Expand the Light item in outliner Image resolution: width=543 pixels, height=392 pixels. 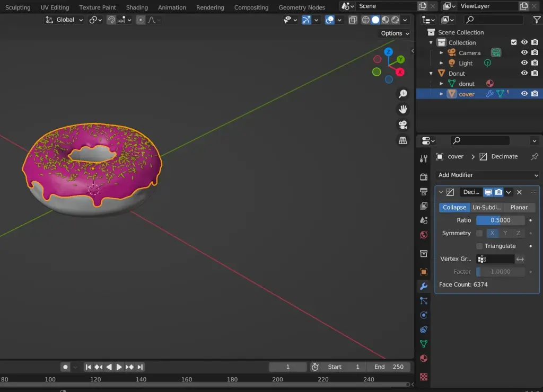point(441,63)
